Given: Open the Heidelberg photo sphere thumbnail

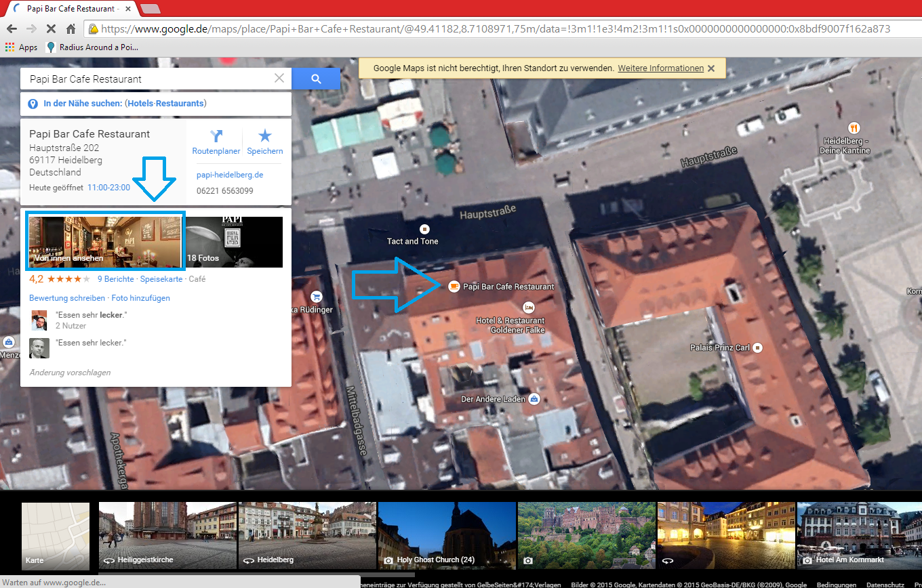Looking at the screenshot, I should coord(307,535).
